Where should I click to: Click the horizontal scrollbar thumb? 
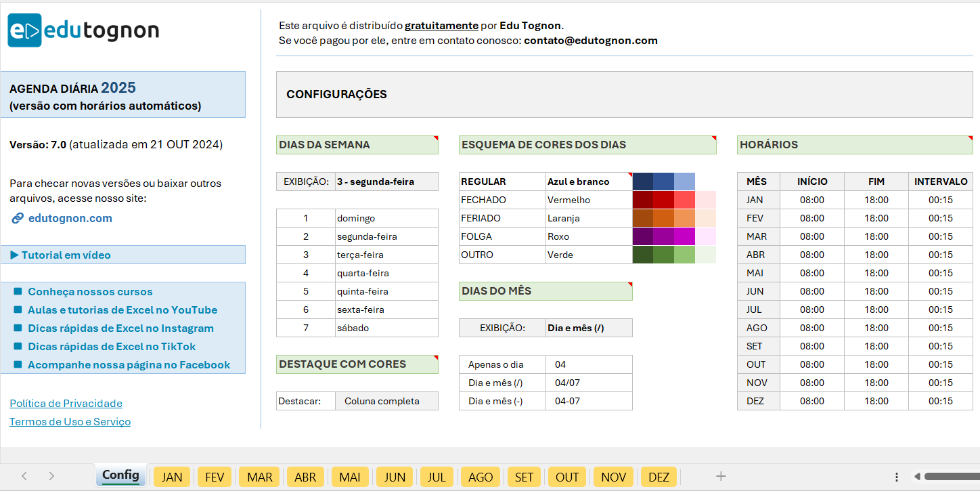pos(952,477)
